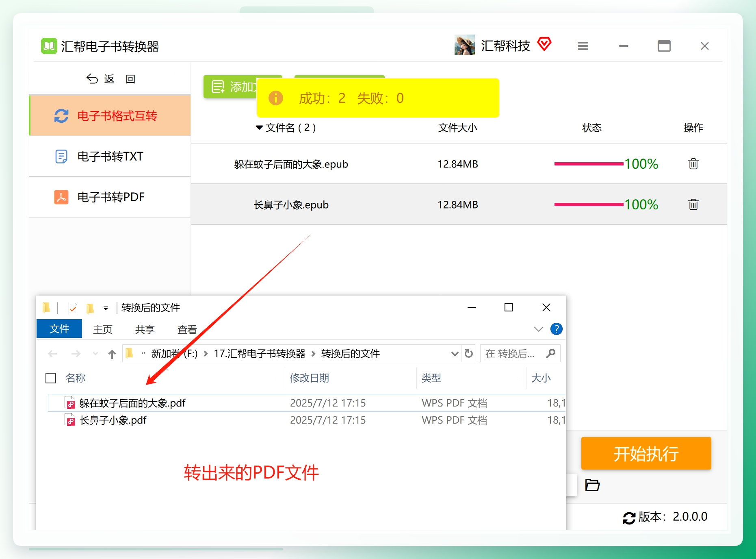Click Explorer forward navigation arrow
This screenshot has height=559, width=756.
[x=76, y=354]
